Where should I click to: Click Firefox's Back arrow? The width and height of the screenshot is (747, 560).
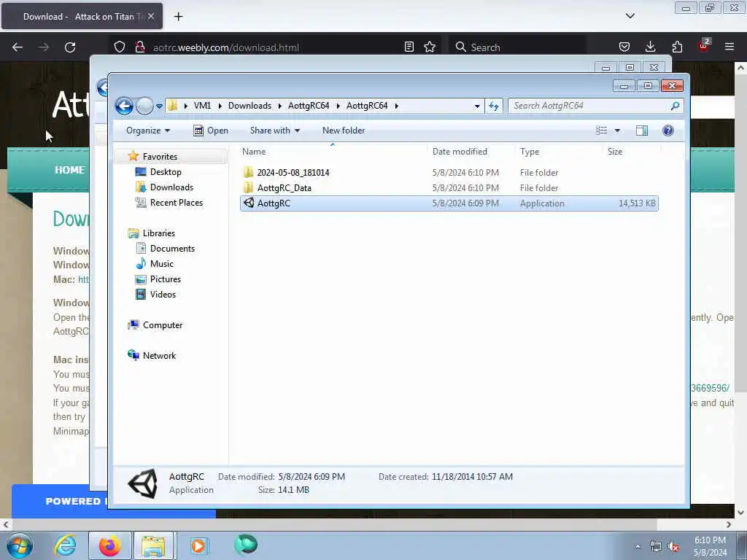point(18,47)
